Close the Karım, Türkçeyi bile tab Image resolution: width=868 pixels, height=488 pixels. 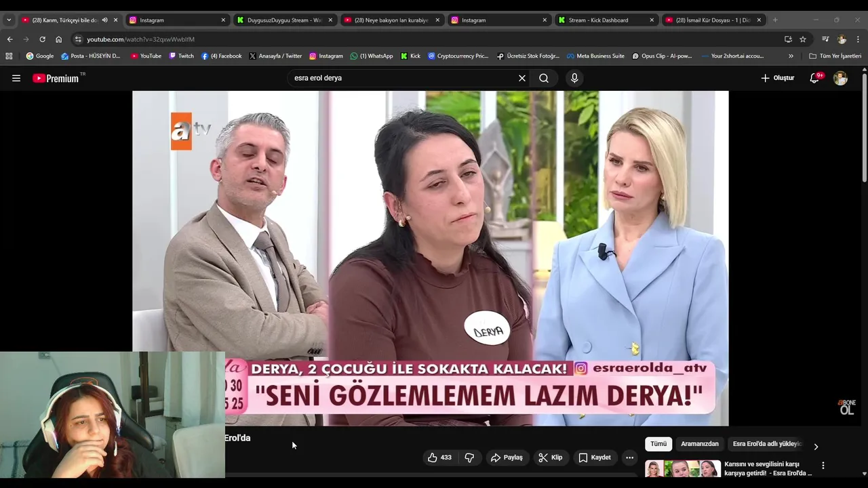pyautogui.click(x=115, y=20)
